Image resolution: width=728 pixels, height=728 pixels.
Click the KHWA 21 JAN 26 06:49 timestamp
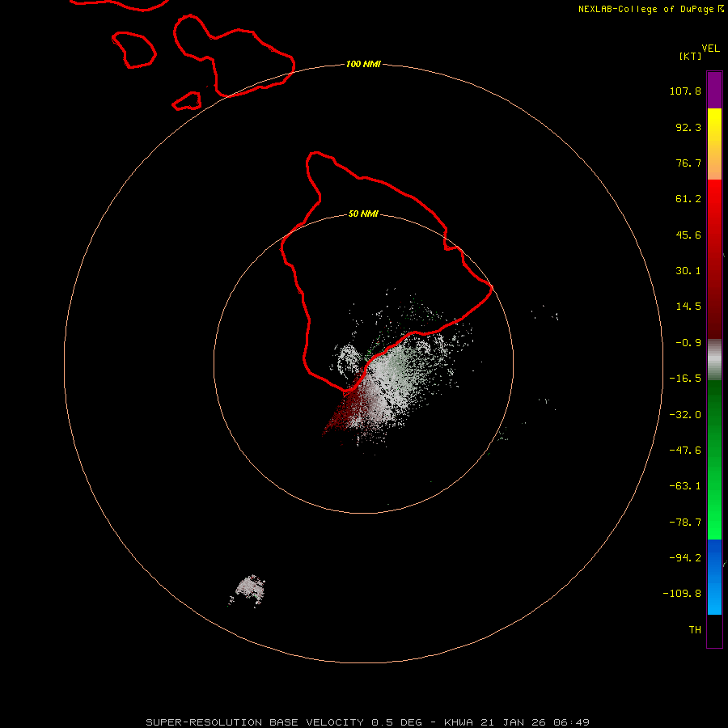click(x=517, y=722)
